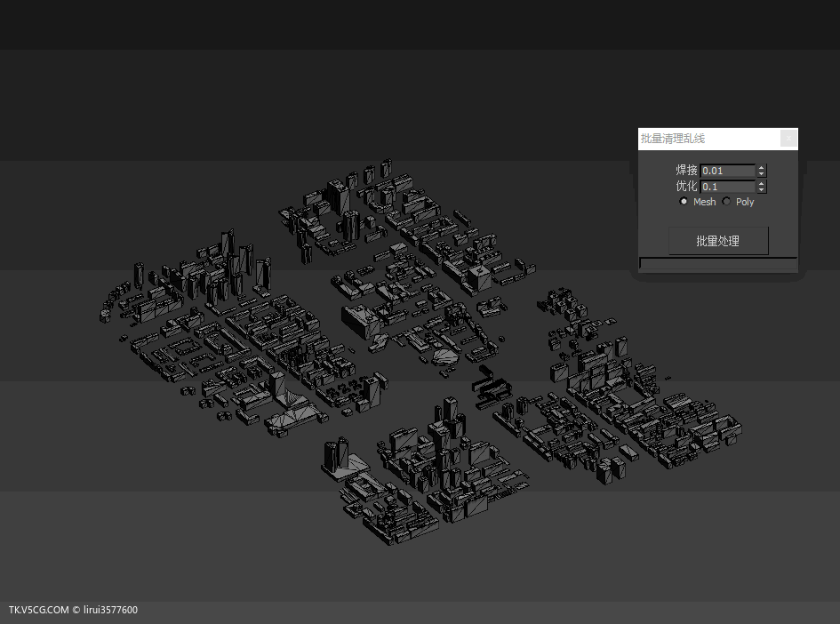Select the large triangulated wedge-roof building

point(293,416)
